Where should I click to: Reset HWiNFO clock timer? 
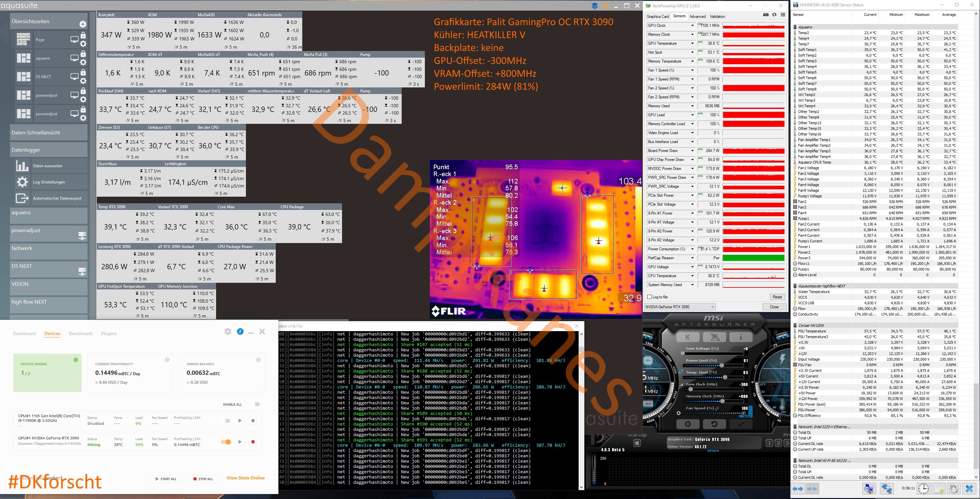point(924,489)
